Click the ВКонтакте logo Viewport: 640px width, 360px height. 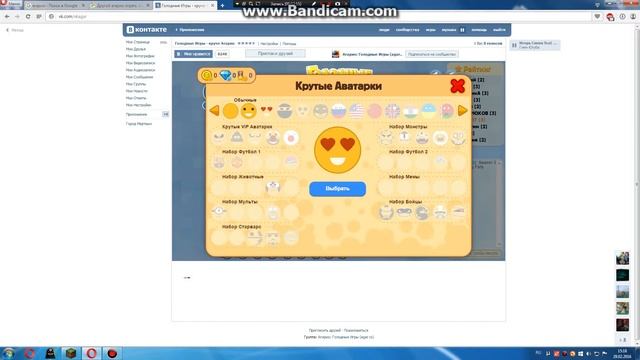point(147,29)
